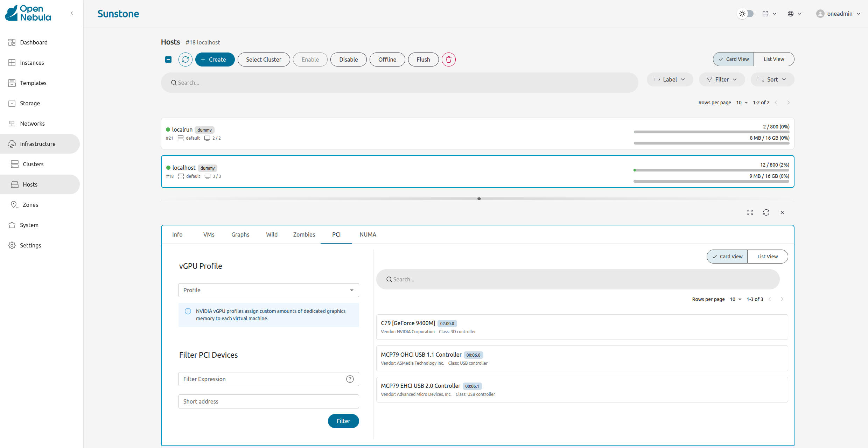Toggle the light/dark theme switch
The width and height of the screenshot is (868, 448).
tap(745, 14)
